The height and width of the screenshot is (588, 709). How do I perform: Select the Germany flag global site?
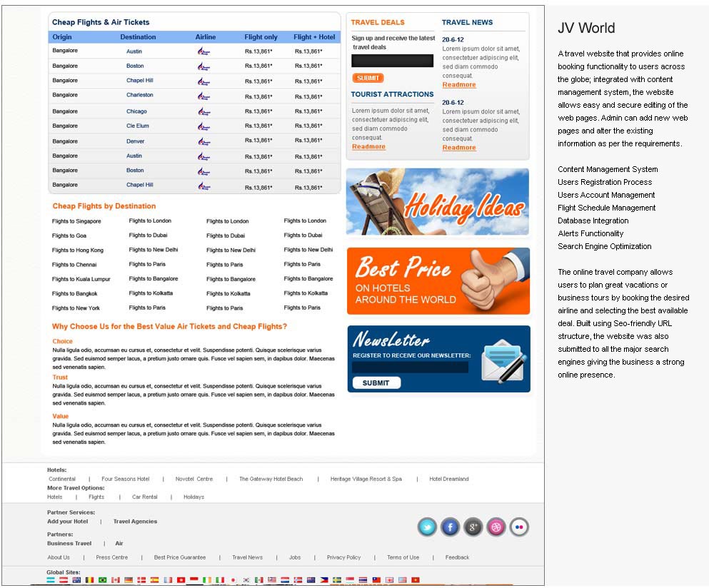click(x=129, y=580)
